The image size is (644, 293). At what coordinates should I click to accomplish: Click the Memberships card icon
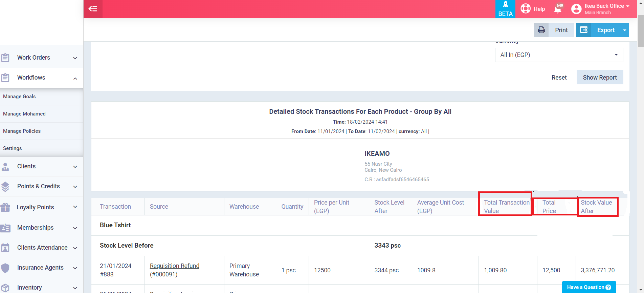pos(5,228)
